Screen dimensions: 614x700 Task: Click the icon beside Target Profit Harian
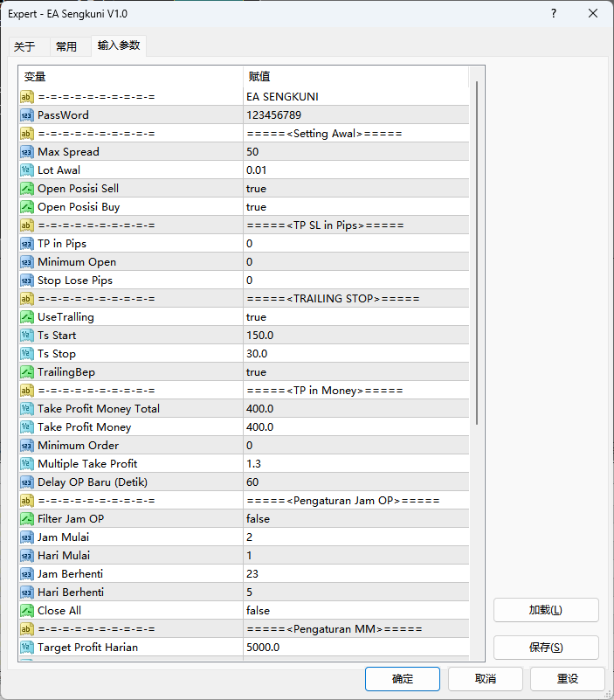click(x=27, y=648)
